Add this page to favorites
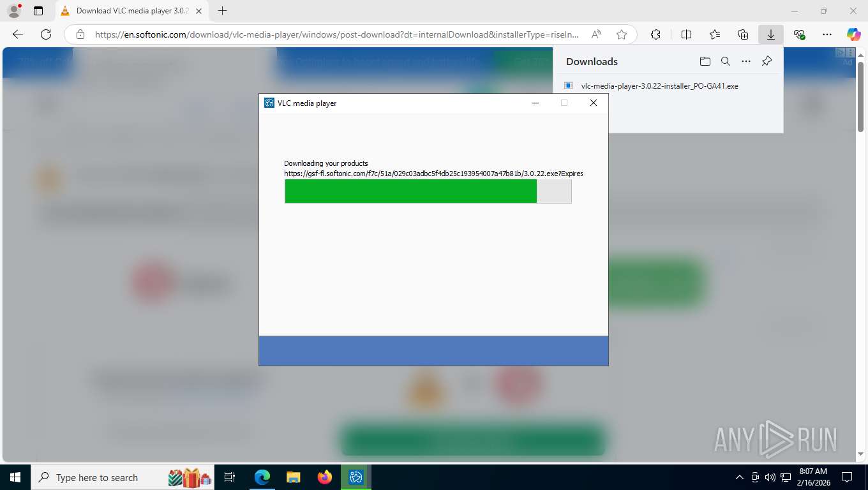Screen dimensions: 868x490 [622, 34]
